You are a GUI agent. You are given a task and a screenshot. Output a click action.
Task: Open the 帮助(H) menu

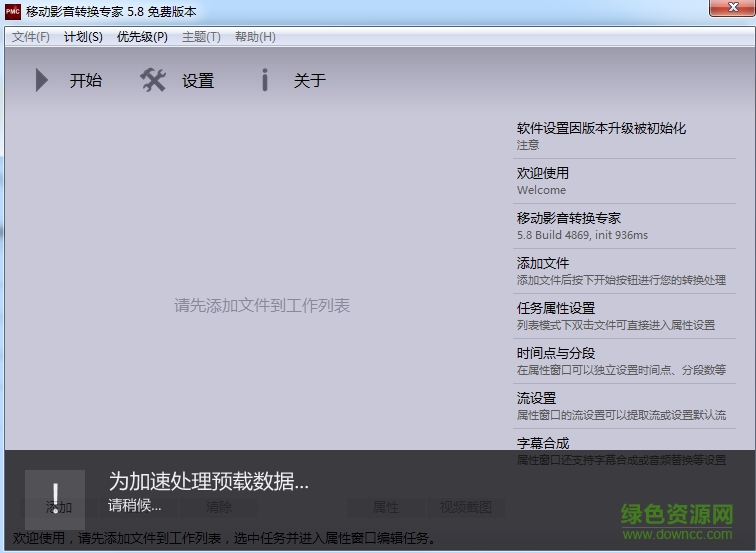pyautogui.click(x=255, y=37)
